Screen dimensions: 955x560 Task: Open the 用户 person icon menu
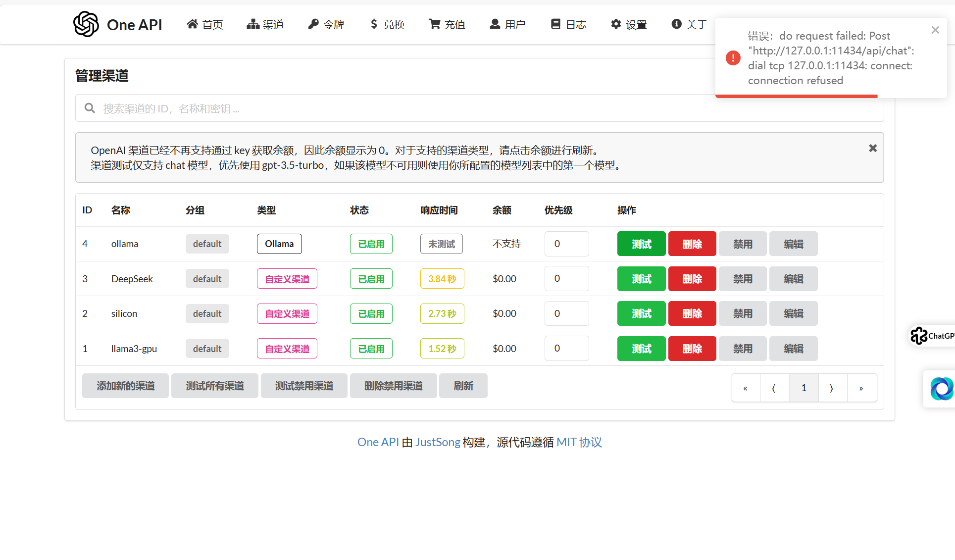(495, 24)
